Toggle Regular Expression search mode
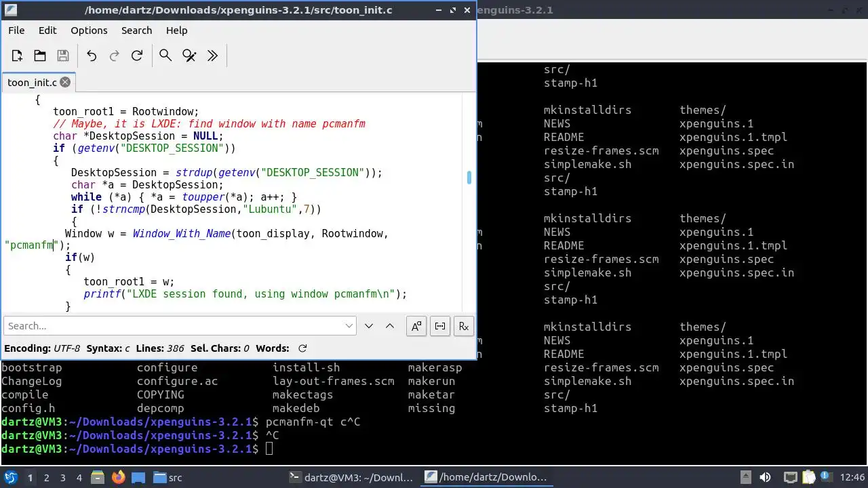The image size is (868, 488). [x=464, y=326]
